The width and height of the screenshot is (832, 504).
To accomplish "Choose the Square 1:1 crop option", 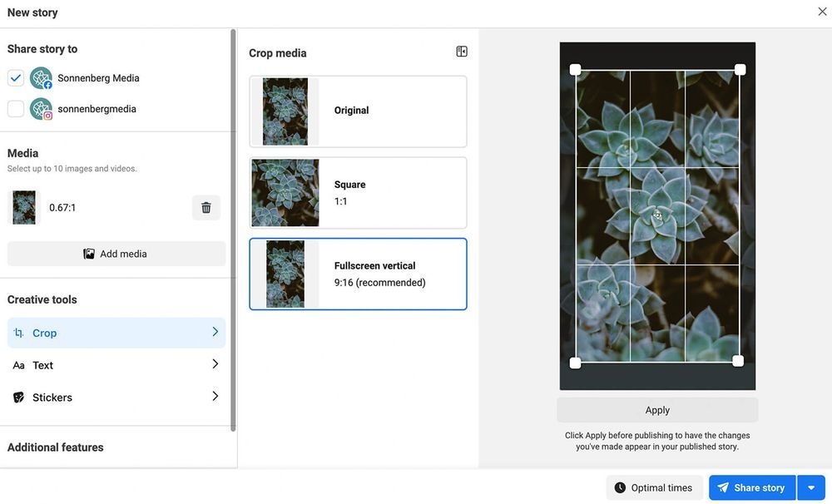I will (358, 193).
